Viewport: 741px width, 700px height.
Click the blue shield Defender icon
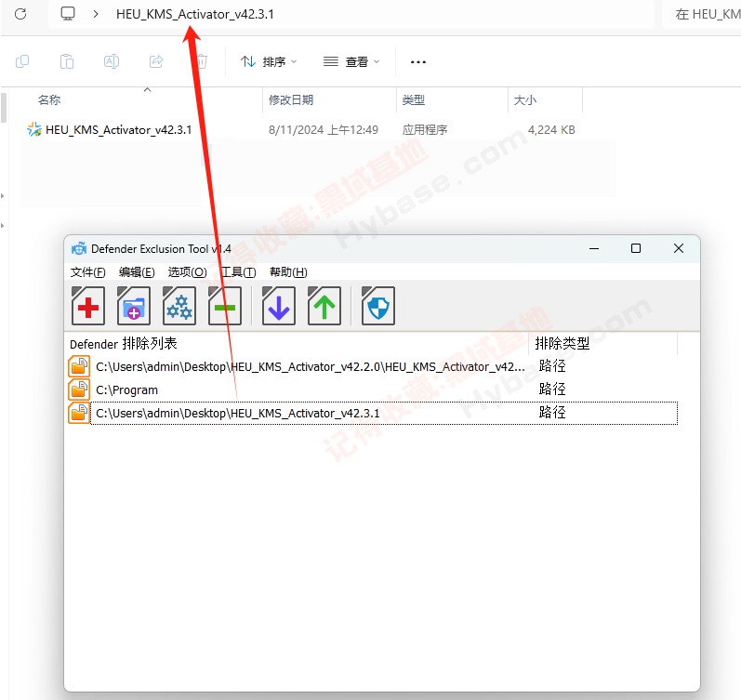378,306
